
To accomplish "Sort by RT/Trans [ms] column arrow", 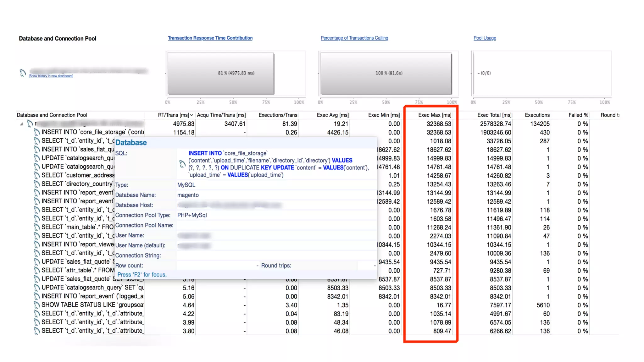I will pos(191,115).
